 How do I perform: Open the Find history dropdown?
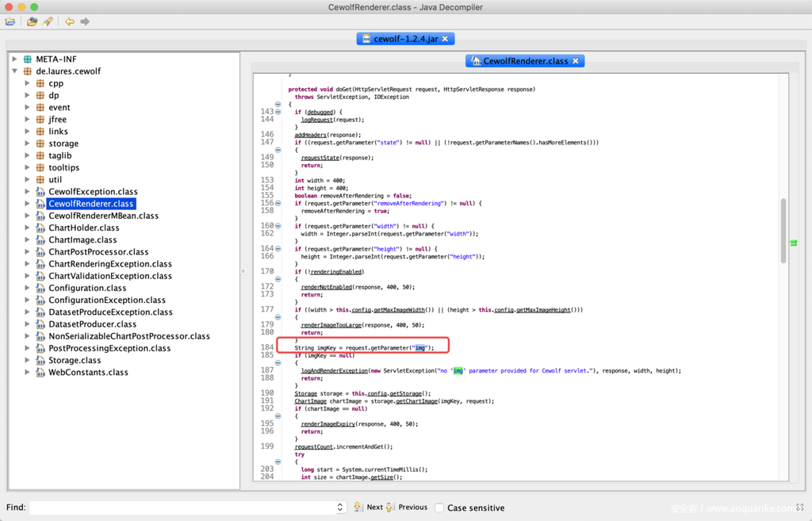pos(340,508)
